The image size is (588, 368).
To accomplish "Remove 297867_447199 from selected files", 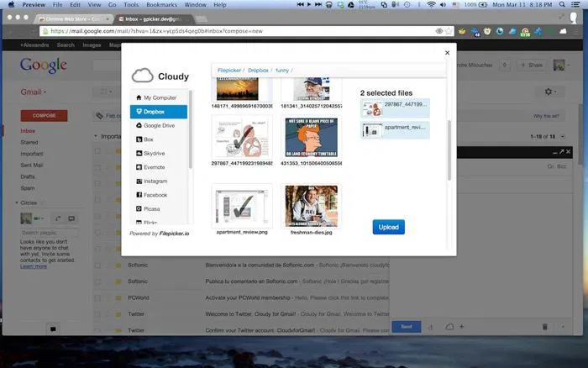I will [x=395, y=108].
